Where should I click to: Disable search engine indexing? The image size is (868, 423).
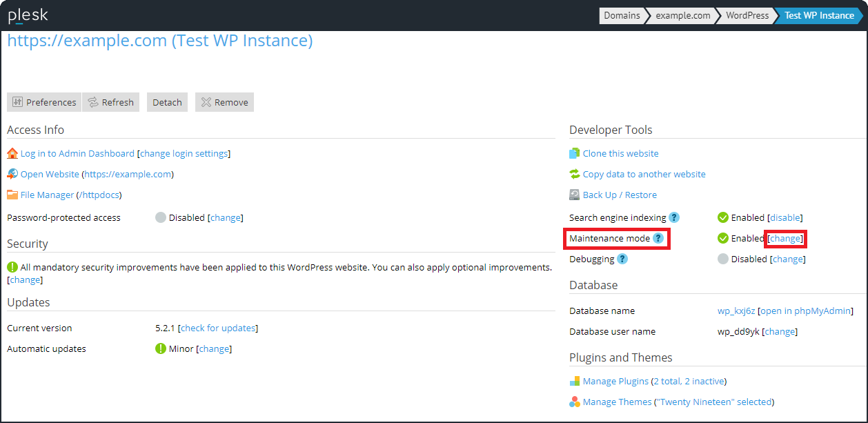tap(785, 217)
